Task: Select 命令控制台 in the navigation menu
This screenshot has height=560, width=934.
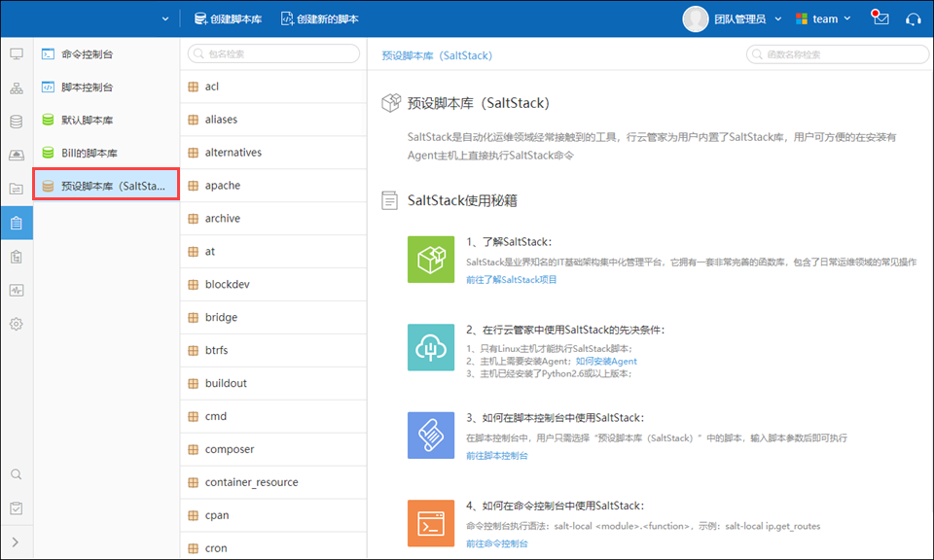Action: coord(86,54)
